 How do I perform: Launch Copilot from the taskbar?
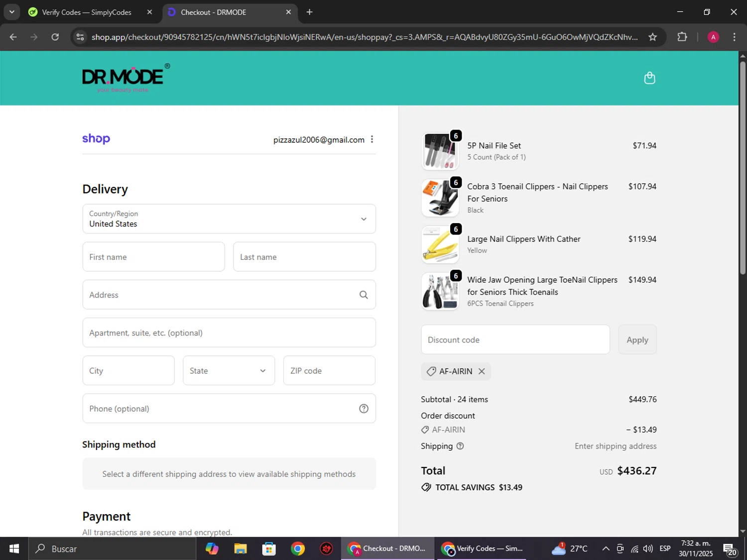(x=212, y=549)
